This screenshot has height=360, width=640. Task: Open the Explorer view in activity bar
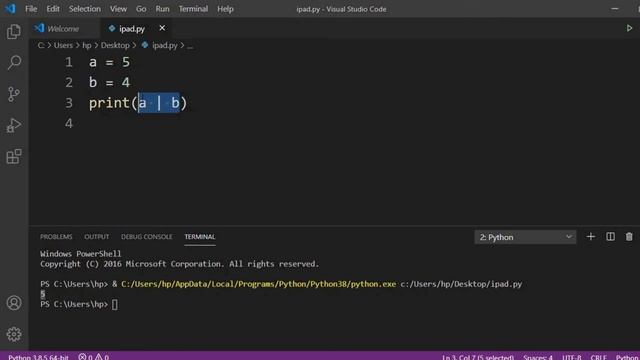[14, 31]
